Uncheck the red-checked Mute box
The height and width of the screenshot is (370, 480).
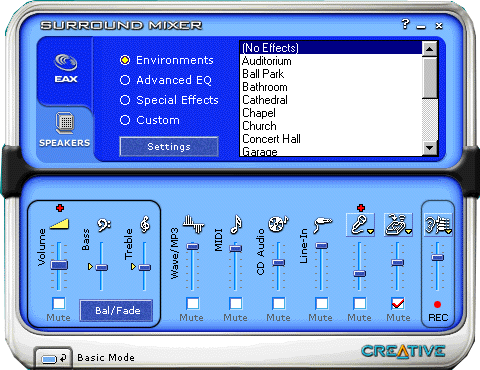tap(398, 303)
